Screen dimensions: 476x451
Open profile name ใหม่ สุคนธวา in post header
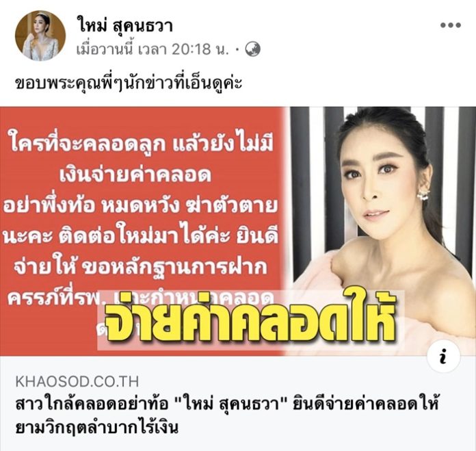coord(124,25)
